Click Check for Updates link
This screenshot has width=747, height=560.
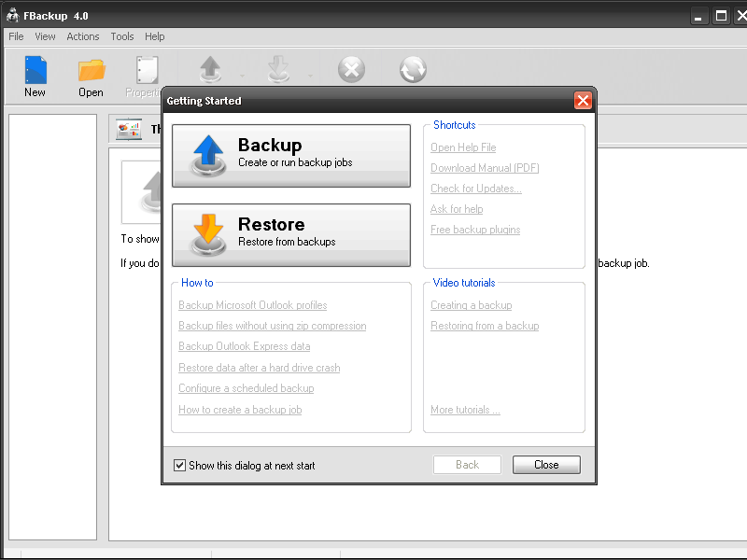click(x=476, y=189)
